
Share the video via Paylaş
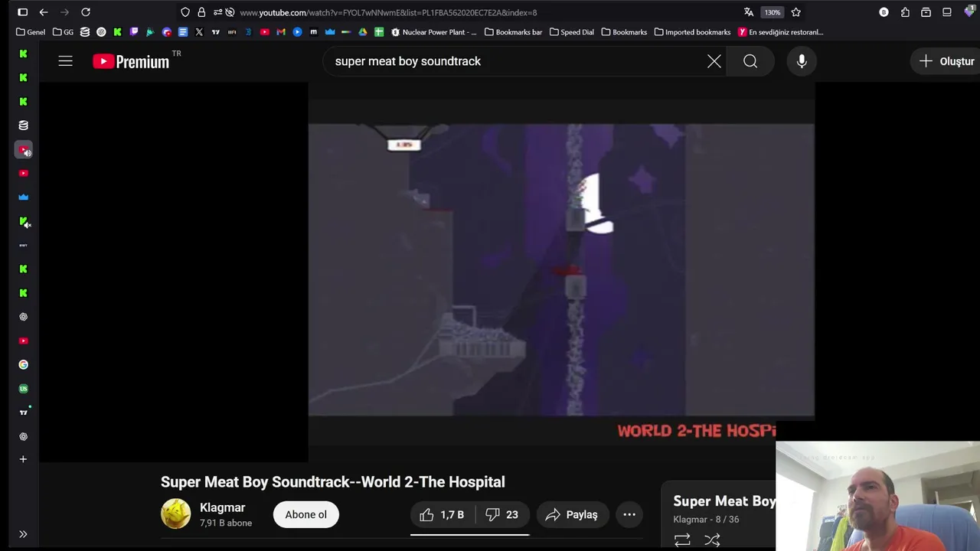[572, 514]
